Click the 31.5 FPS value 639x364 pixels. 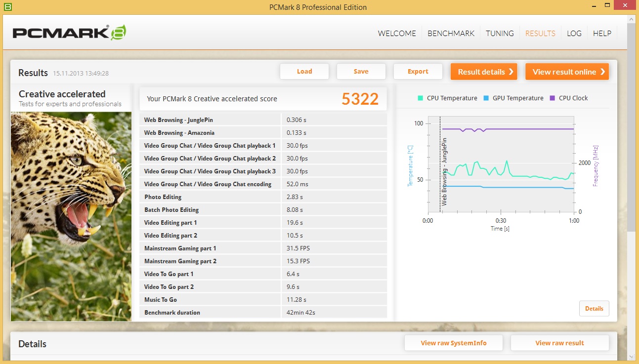tap(298, 248)
